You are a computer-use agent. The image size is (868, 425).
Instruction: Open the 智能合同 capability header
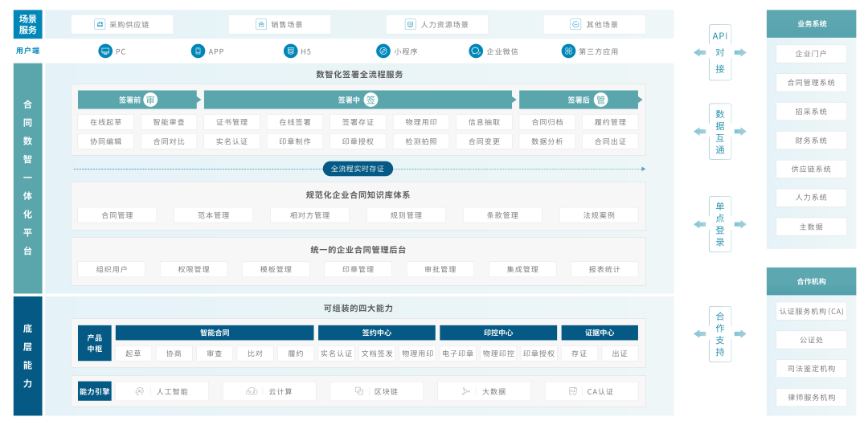tap(215, 333)
